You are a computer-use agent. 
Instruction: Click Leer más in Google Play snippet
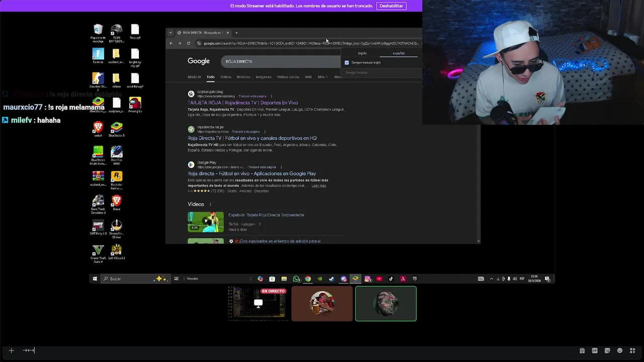click(x=319, y=186)
